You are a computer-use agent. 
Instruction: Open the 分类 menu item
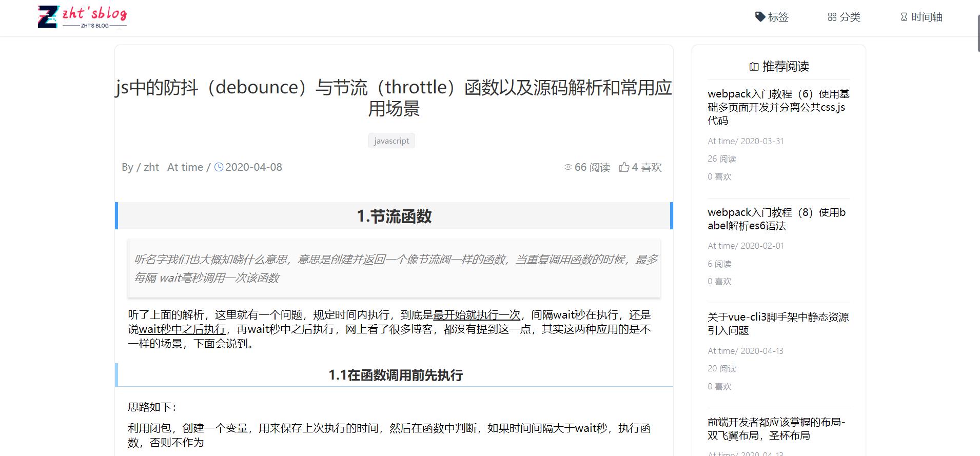[850, 17]
